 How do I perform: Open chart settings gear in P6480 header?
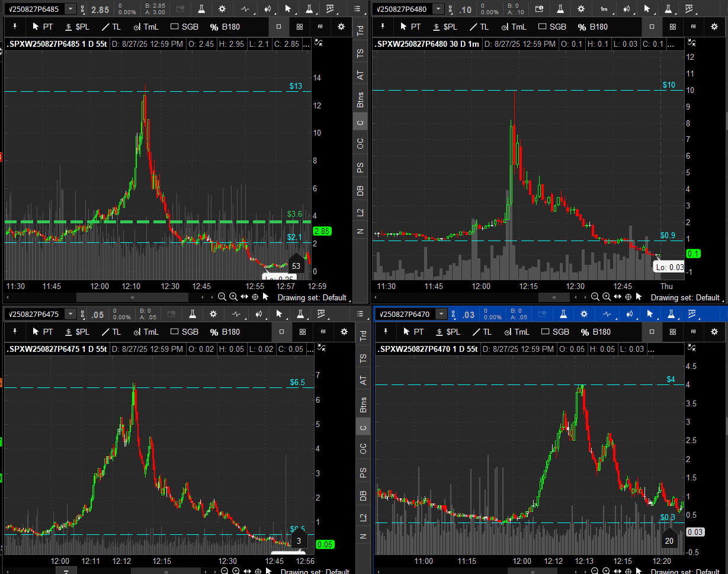pyautogui.click(x=581, y=9)
